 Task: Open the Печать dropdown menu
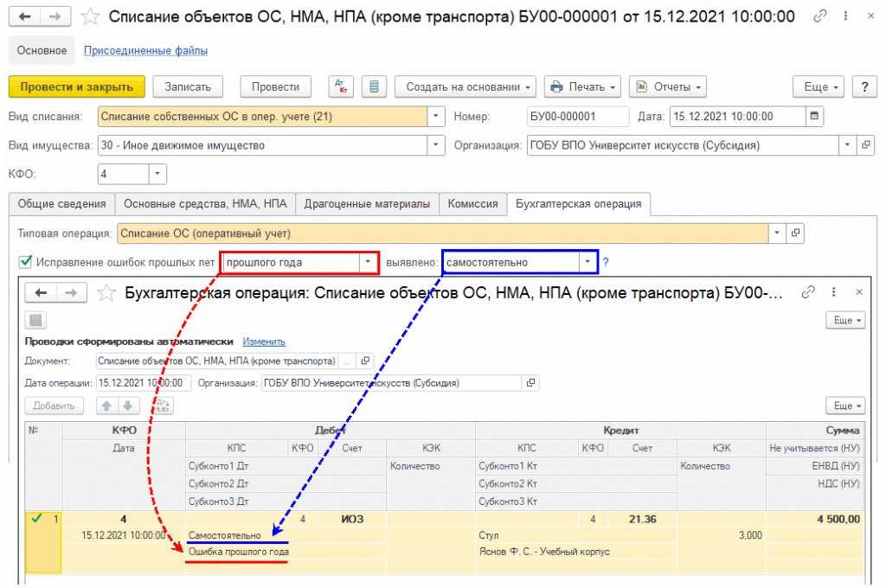(582, 87)
